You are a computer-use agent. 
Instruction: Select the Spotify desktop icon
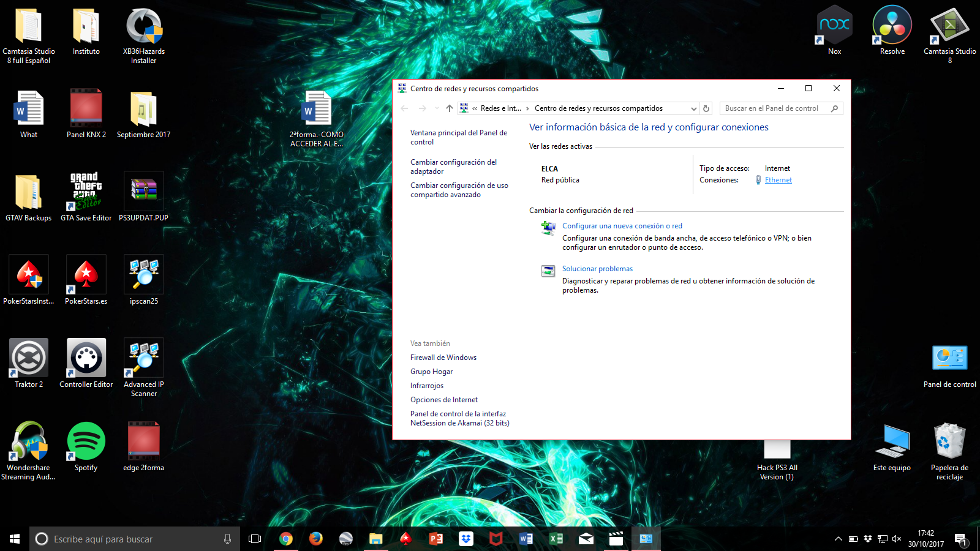(86, 447)
